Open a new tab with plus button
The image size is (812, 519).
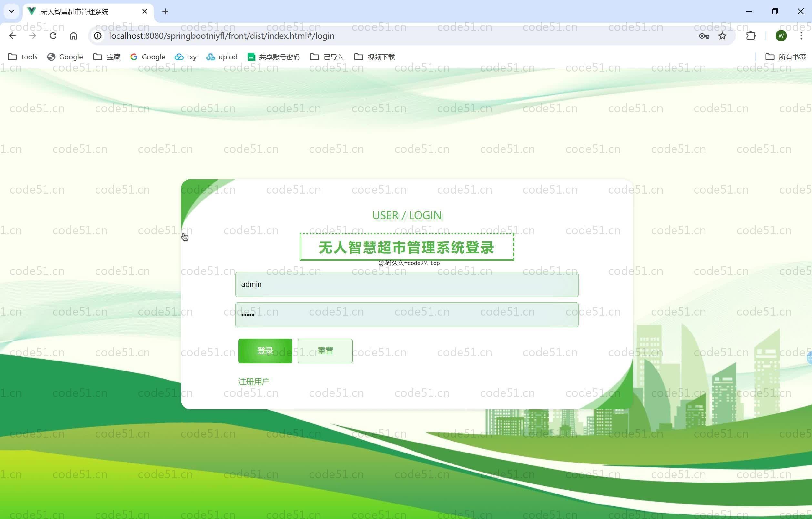[x=165, y=12]
